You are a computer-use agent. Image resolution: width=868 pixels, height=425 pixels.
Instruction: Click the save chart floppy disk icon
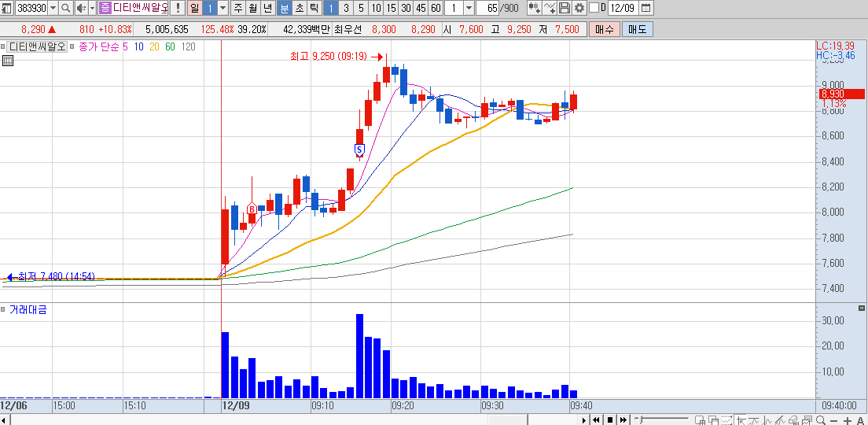coord(564,8)
